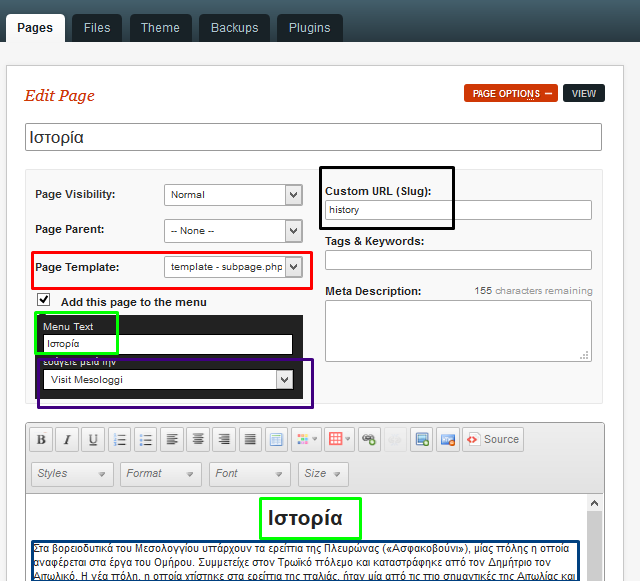This screenshot has height=581, width=640.
Task: Open the Page Visibility dropdown
Action: pyautogui.click(x=233, y=195)
